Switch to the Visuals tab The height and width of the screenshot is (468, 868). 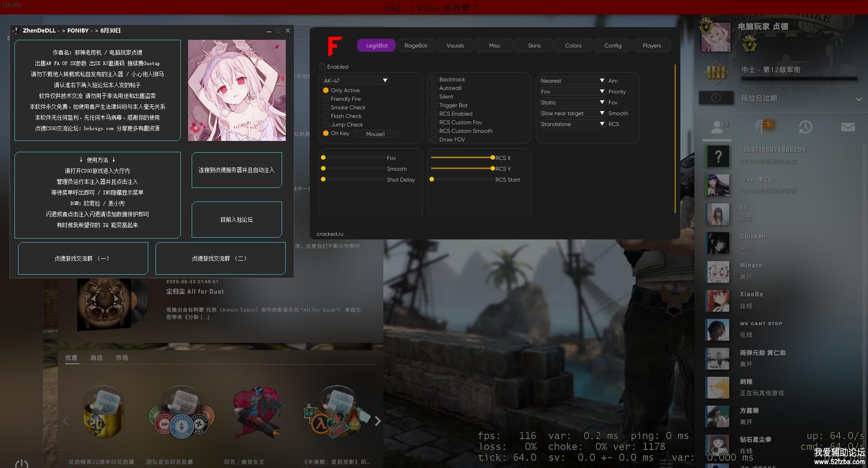[x=455, y=45]
